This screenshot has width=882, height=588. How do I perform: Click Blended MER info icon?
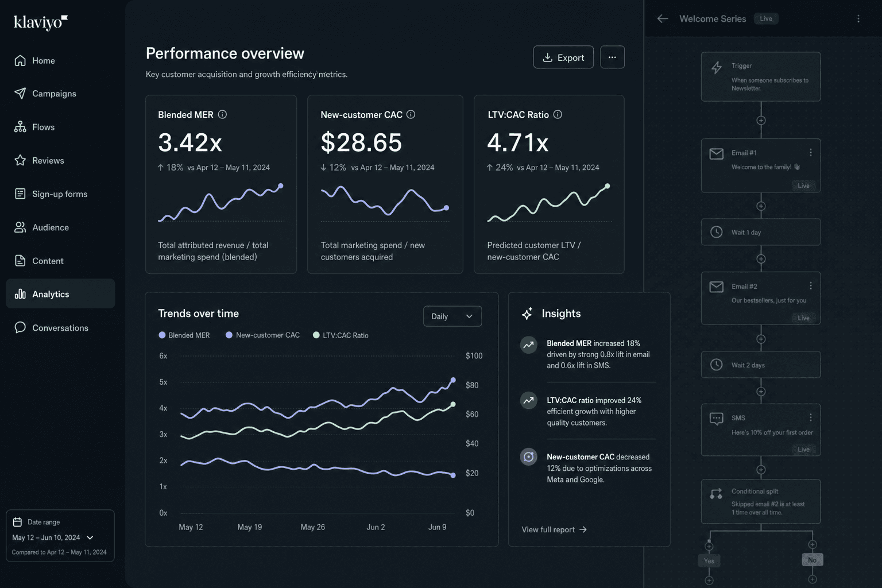222,114
